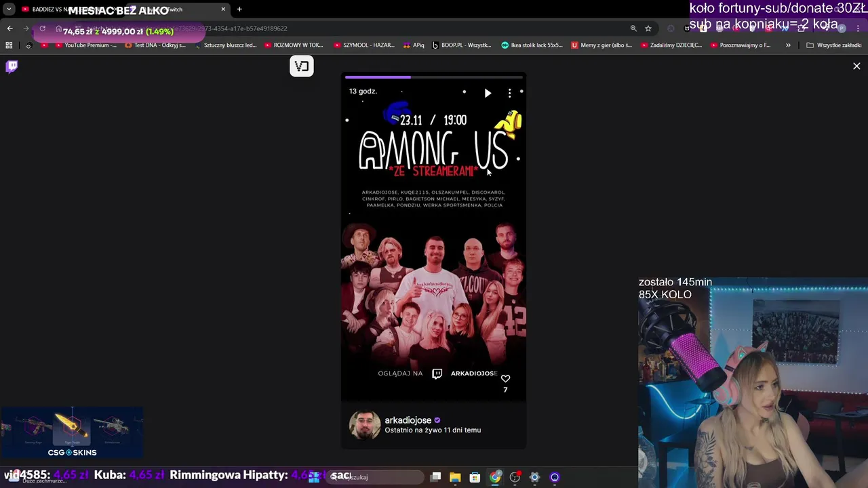
Task: Click the OGLĄDAJ NA ARKADIOJOSE Twitch label
Action: coord(437,373)
